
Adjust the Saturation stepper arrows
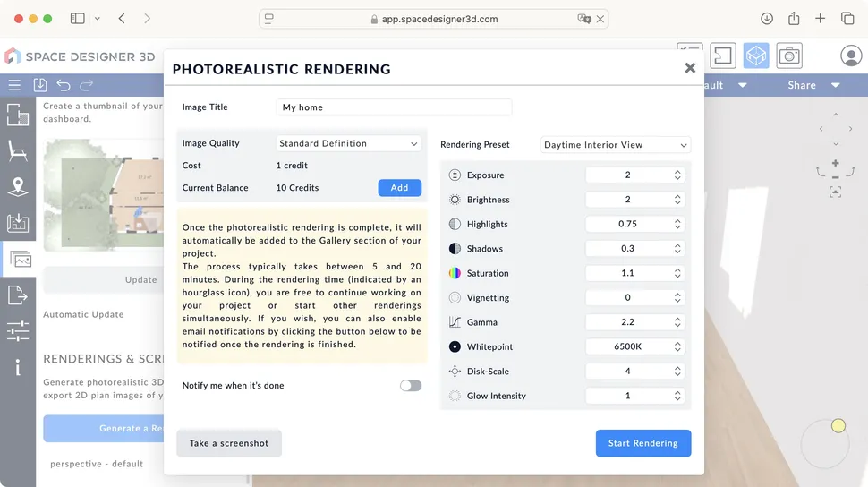[677, 273]
